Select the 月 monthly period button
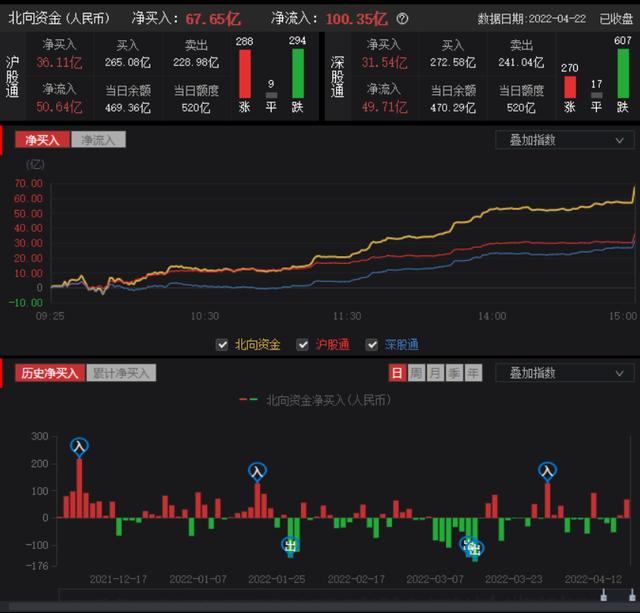 [x=434, y=373]
